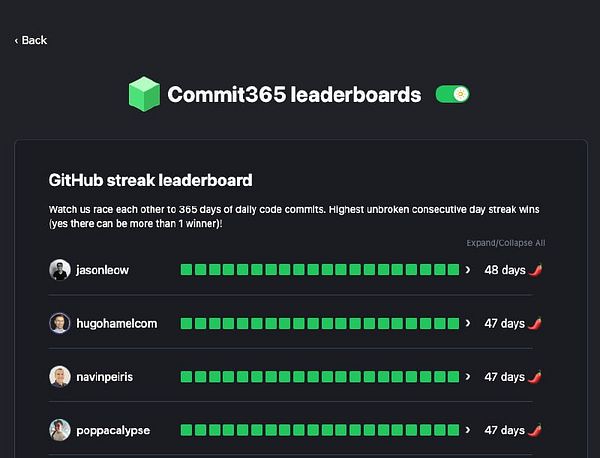Click the last green square in hugohamelcom's streak
The width and height of the screenshot is (600, 458).
click(x=453, y=323)
